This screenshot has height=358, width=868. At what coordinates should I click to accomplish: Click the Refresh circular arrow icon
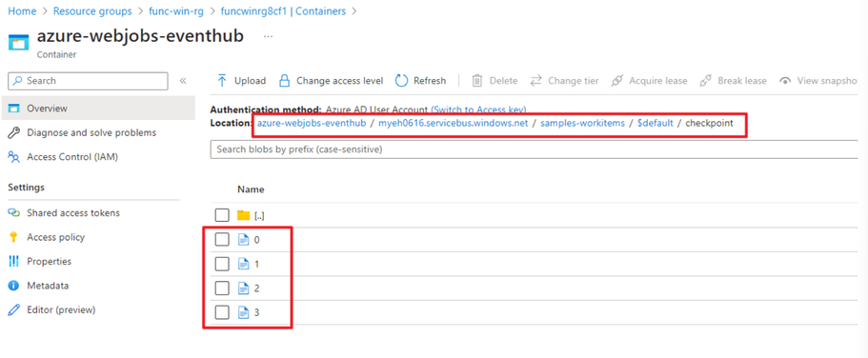pos(401,81)
